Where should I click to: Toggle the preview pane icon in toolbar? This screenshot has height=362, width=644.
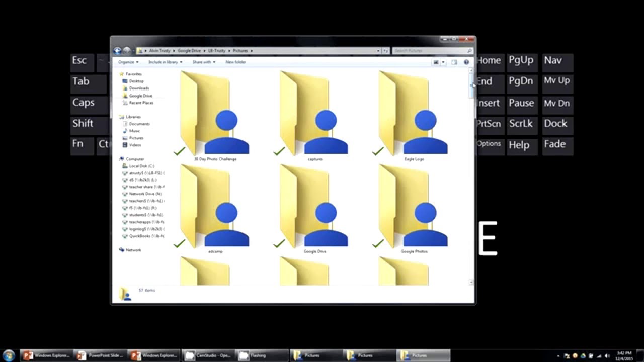453,62
